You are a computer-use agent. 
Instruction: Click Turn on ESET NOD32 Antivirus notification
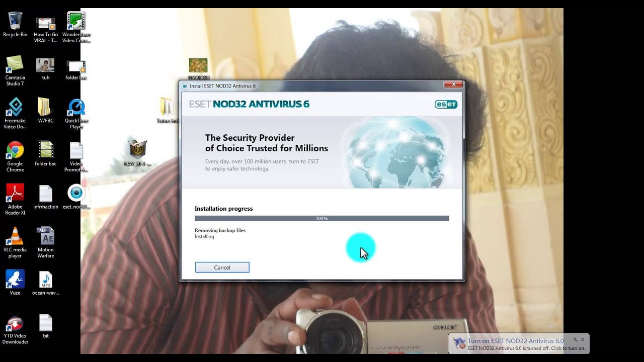point(516,341)
